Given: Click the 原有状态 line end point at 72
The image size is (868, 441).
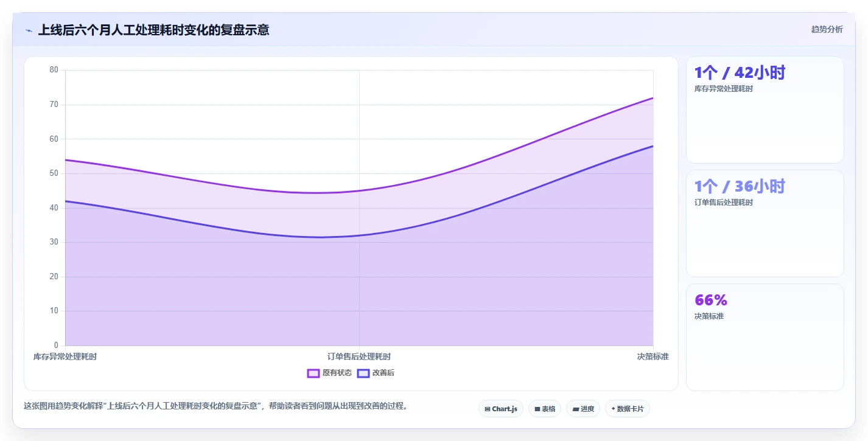Looking at the screenshot, I should [x=653, y=98].
